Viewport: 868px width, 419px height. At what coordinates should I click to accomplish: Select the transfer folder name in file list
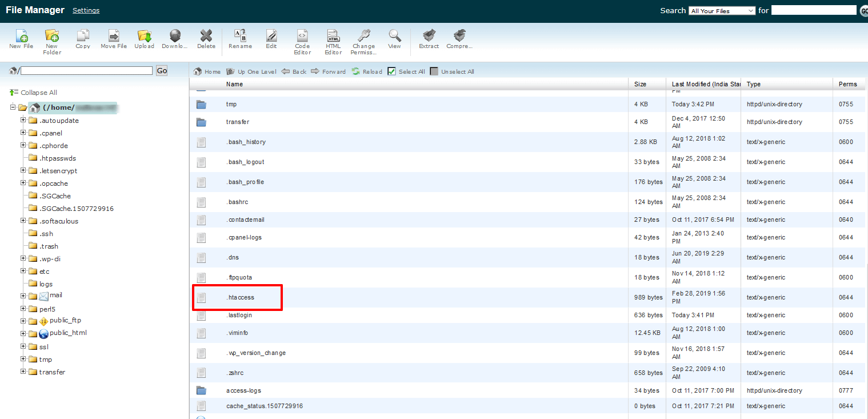tap(238, 122)
